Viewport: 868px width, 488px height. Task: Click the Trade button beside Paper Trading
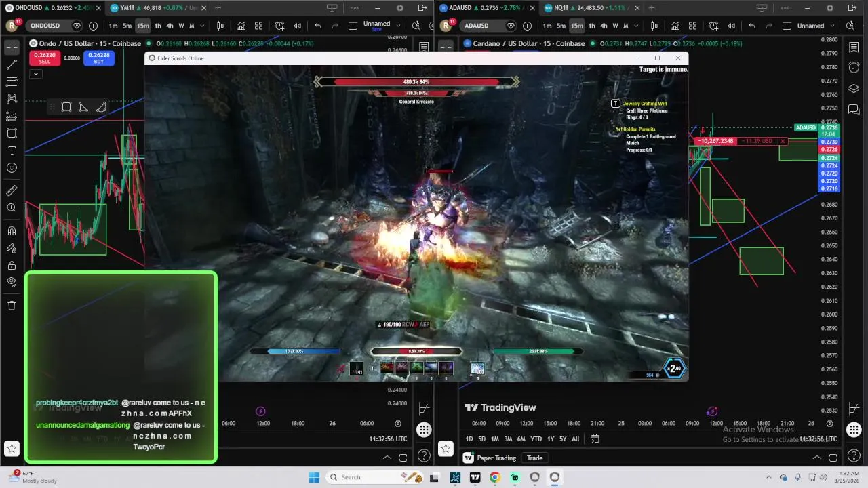pos(535,457)
